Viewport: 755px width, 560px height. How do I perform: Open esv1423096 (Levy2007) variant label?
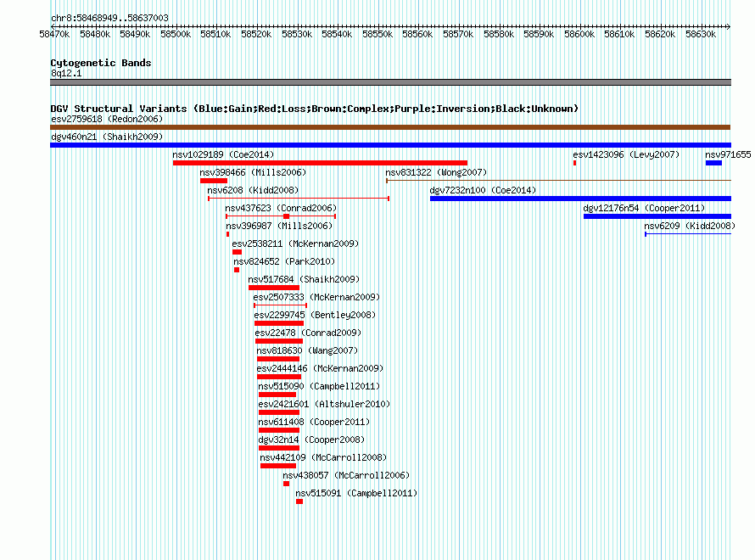point(626,154)
